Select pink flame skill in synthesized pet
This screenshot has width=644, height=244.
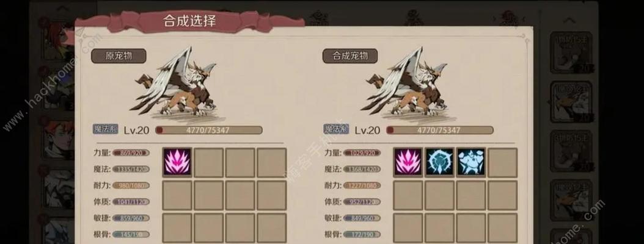click(408, 162)
